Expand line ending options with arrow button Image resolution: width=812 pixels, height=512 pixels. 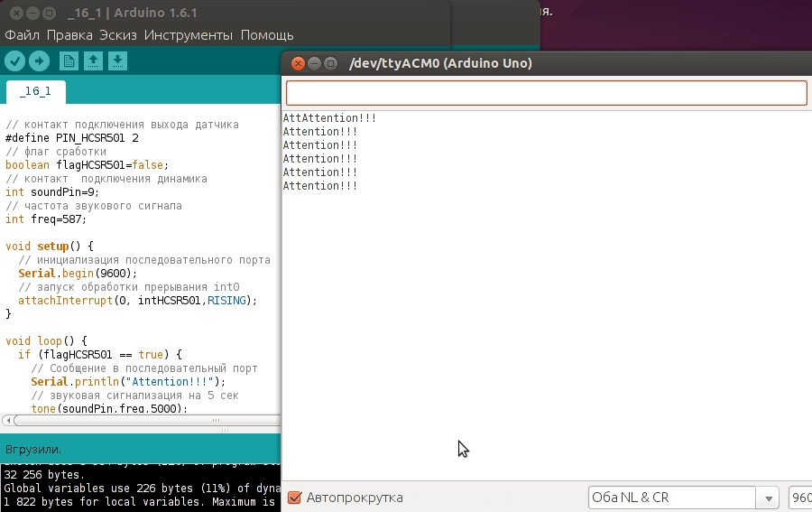point(769,498)
